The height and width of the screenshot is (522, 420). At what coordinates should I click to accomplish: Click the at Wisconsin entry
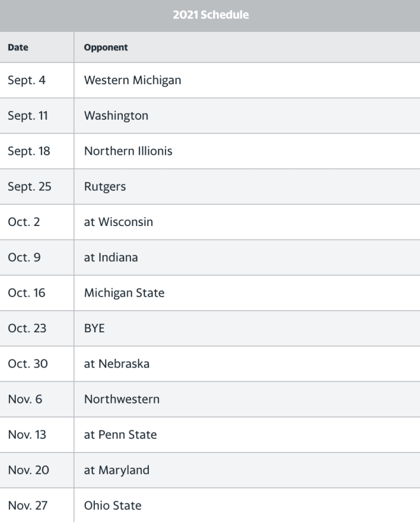click(x=118, y=222)
